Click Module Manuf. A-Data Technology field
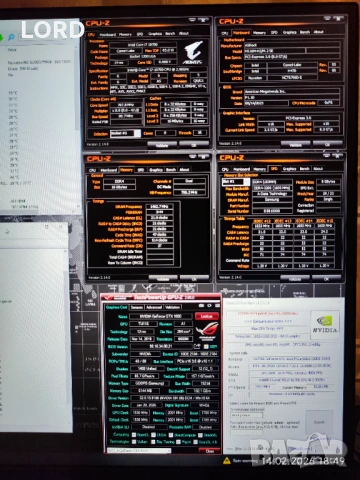 point(272,194)
